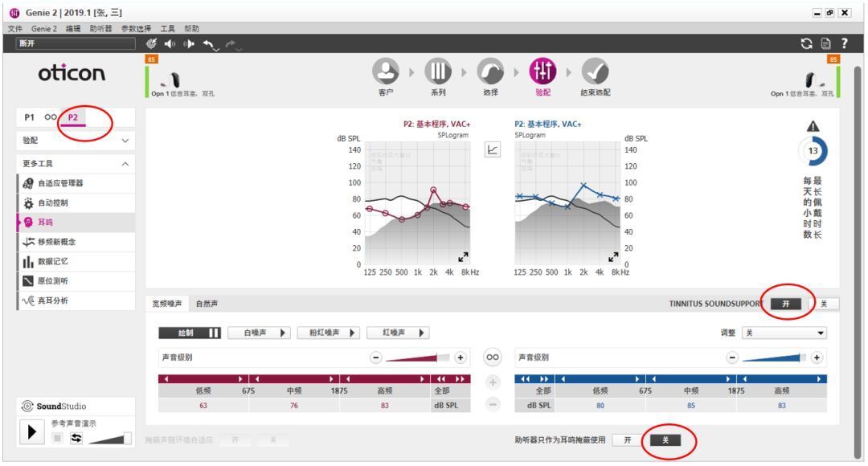Click the graph view switch icon between SPLograms
The height and width of the screenshot is (466, 868).
pyautogui.click(x=492, y=149)
